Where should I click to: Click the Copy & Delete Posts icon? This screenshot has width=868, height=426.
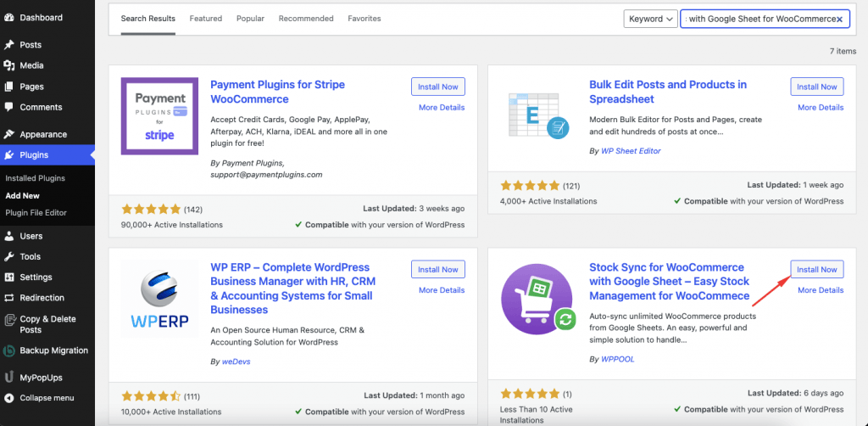8,320
